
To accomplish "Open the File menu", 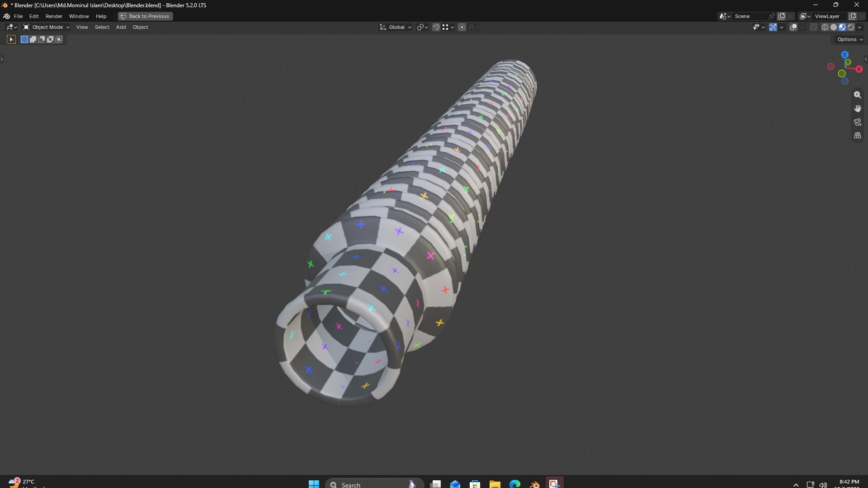I will (x=18, y=16).
